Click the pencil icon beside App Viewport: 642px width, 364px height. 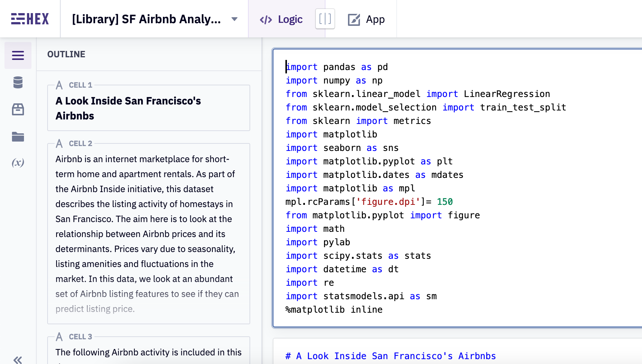[x=353, y=19]
